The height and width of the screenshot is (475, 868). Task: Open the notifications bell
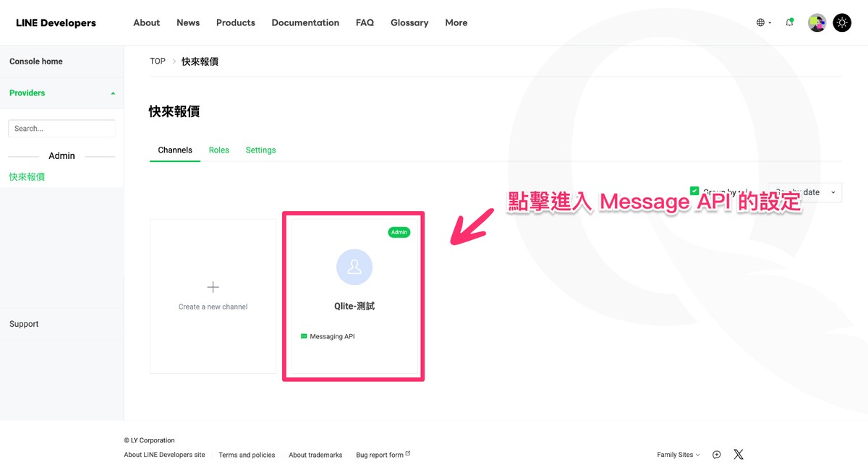[789, 22]
